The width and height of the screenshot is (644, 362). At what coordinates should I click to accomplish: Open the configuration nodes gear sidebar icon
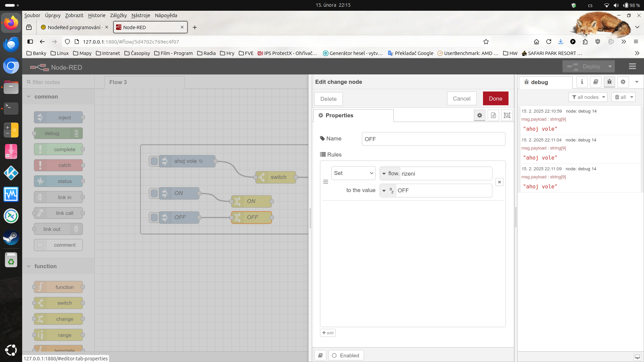click(623, 82)
